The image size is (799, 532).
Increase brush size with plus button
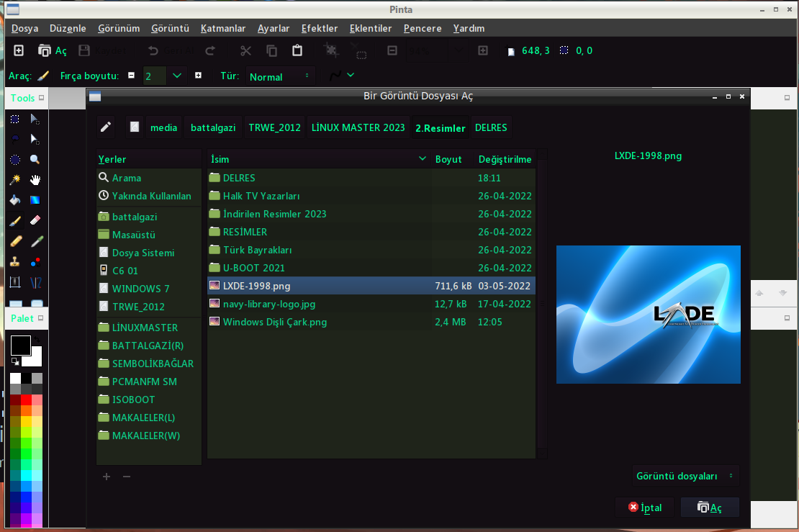[x=198, y=76]
